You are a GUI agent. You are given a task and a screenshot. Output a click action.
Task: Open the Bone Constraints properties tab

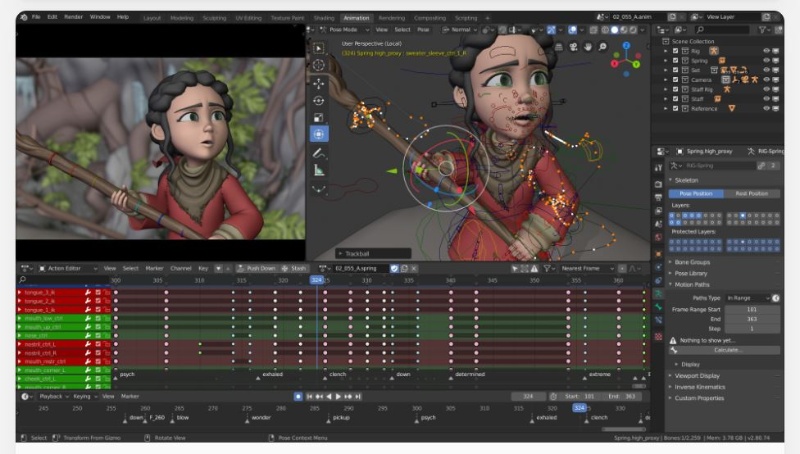click(659, 320)
